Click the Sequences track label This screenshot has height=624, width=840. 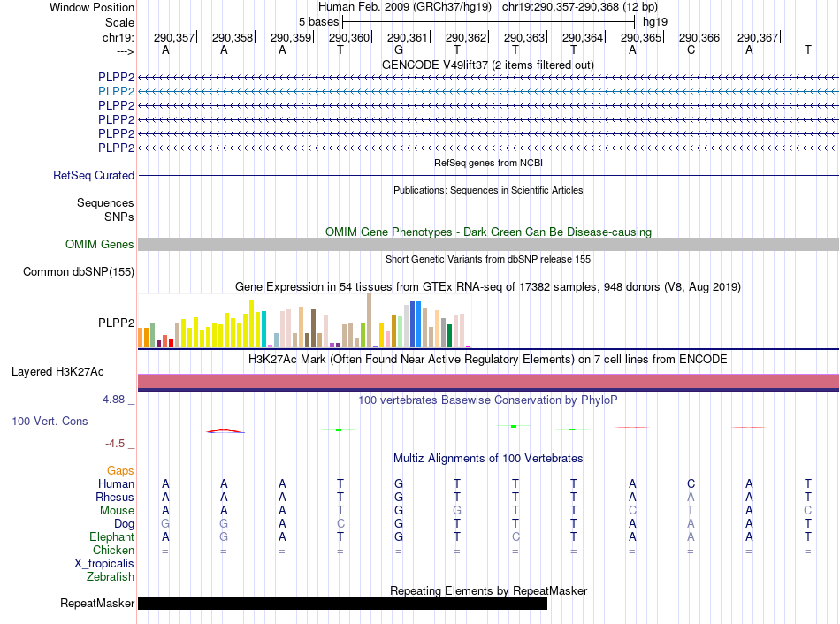[105, 202]
